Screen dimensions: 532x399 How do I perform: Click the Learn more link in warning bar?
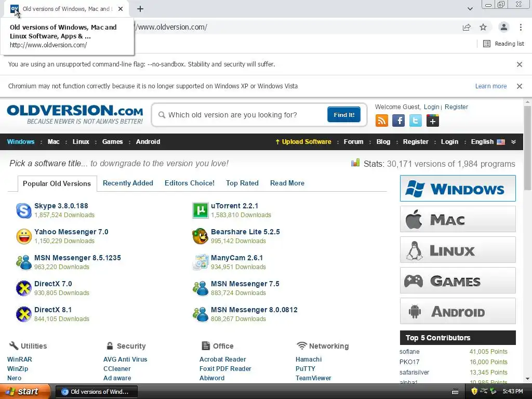tap(491, 86)
